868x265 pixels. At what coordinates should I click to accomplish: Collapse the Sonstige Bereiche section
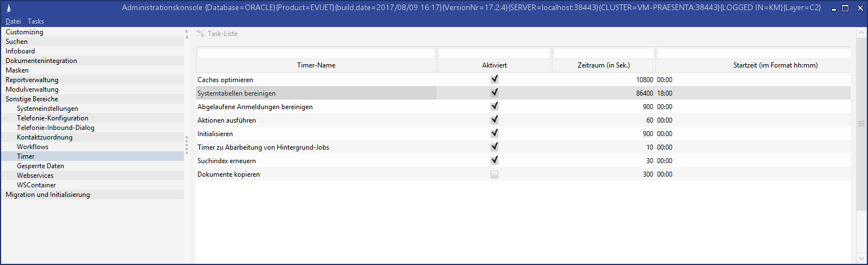(32, 99)
